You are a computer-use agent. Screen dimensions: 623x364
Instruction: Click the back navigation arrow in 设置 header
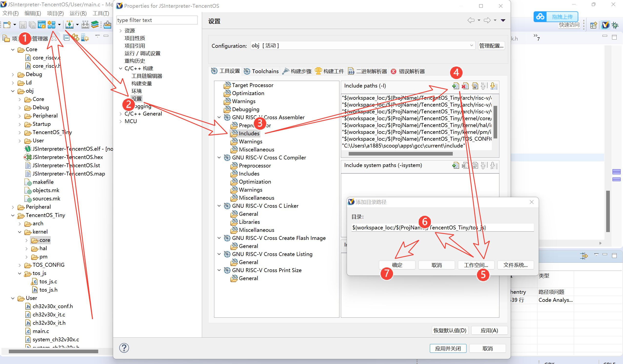tap(471, 20)
